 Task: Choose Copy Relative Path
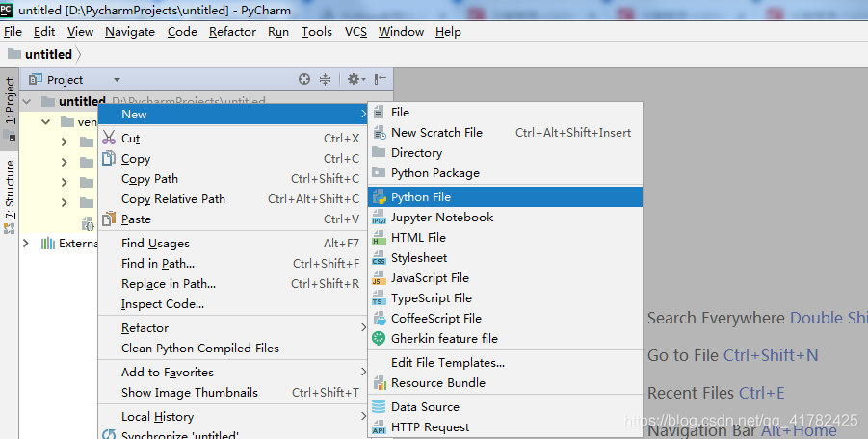pyautogui.click(x=233, y=199)
